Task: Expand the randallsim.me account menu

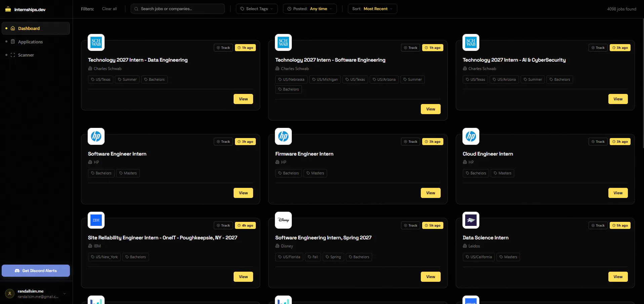Action: tap(36, 294)
